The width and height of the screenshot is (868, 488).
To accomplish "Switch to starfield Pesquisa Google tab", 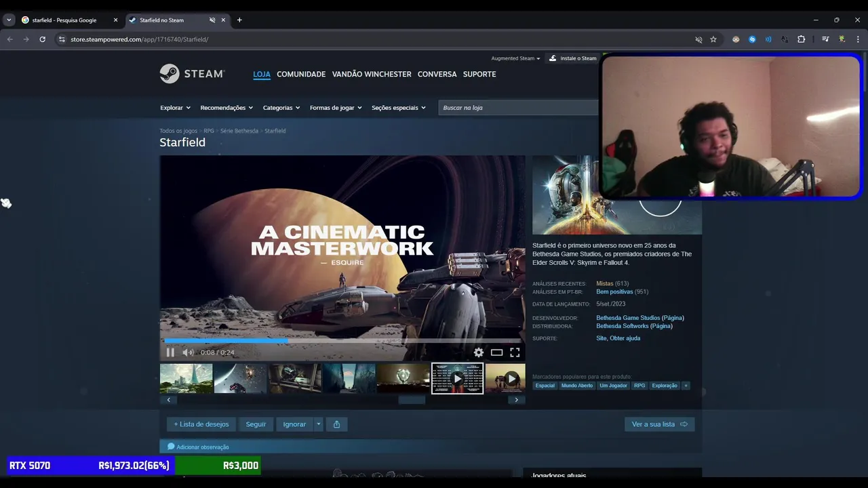I will pos(64,20).
